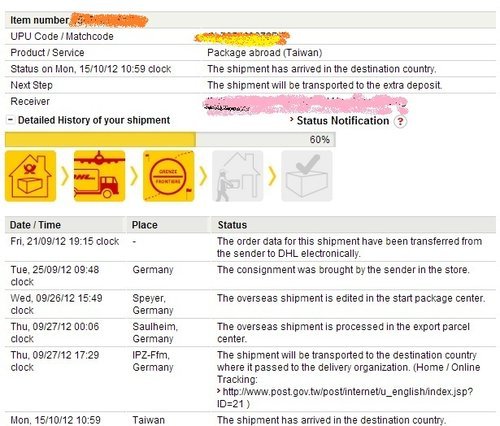Viewport: 500px width, 426px height.
Task: Click the greyed checkmark delivered box icon
Action: click(x=307, y=176)
